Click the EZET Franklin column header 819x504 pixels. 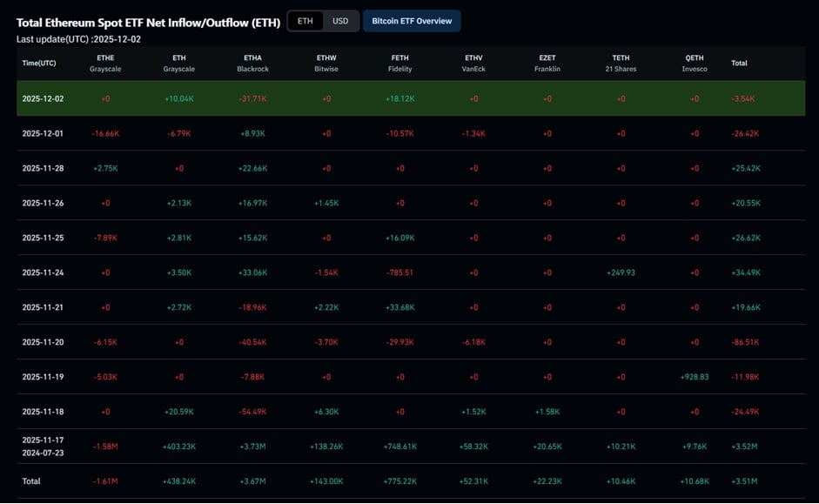pos(547,63)
